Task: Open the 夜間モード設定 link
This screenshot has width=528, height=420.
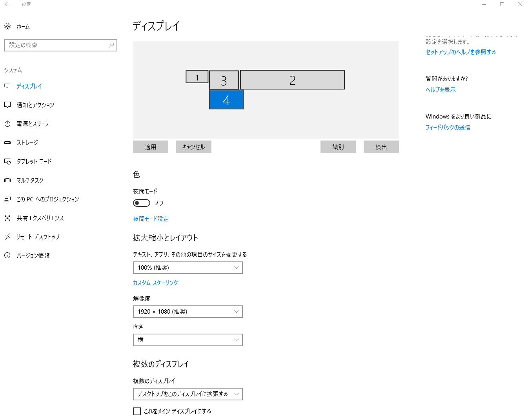Action: pos(151,219)
